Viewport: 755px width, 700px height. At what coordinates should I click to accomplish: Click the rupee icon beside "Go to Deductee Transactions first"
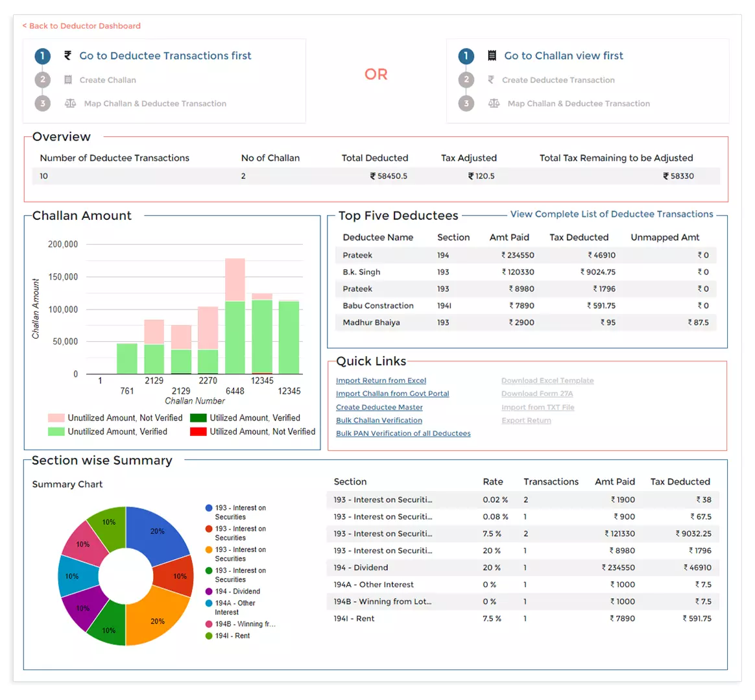tap(67, 56)
